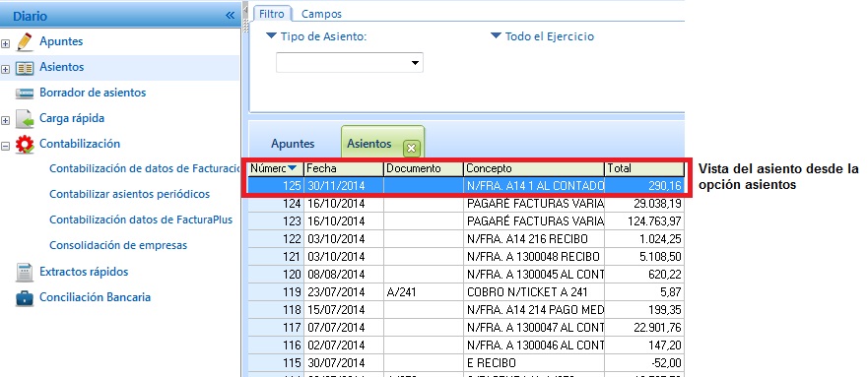This screenshot has width=868, height=377.
Task: Switch to the Apuntes grid tab
Action: coord(293,144)
